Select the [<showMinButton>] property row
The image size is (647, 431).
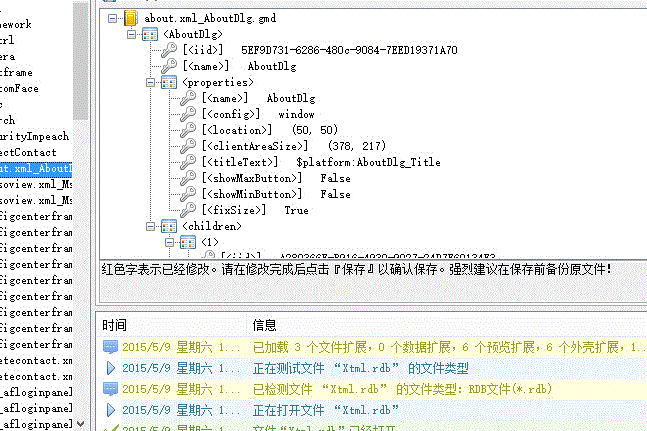click(x=276, y=194)
